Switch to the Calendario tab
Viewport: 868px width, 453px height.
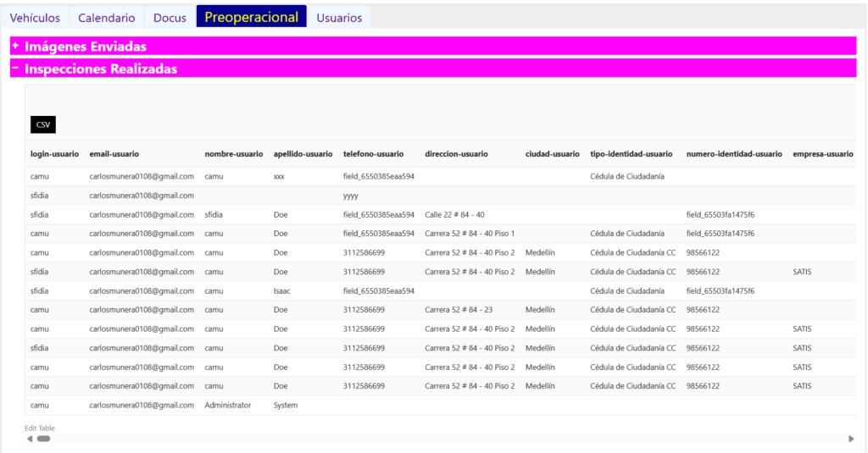(x=106, y=18)
